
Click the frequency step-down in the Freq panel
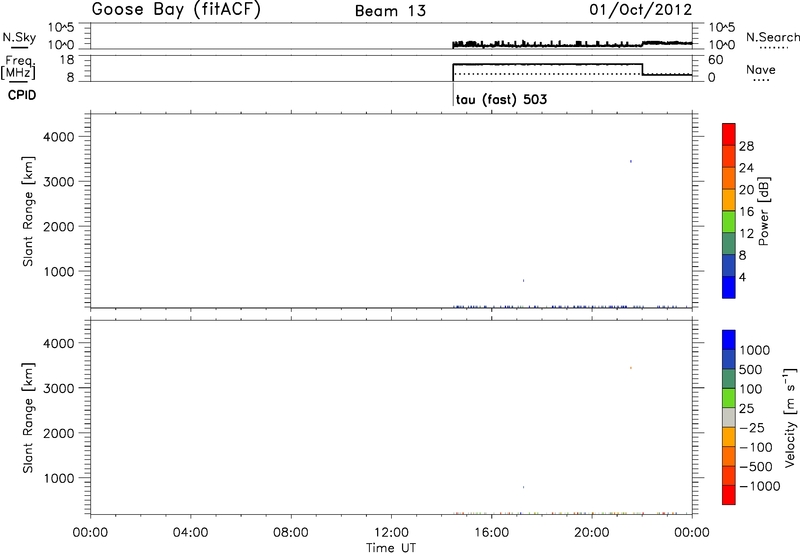(642, 69)
